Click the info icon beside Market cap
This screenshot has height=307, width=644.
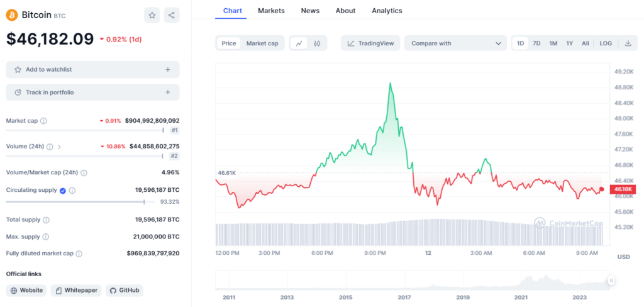tap(43, 121)
